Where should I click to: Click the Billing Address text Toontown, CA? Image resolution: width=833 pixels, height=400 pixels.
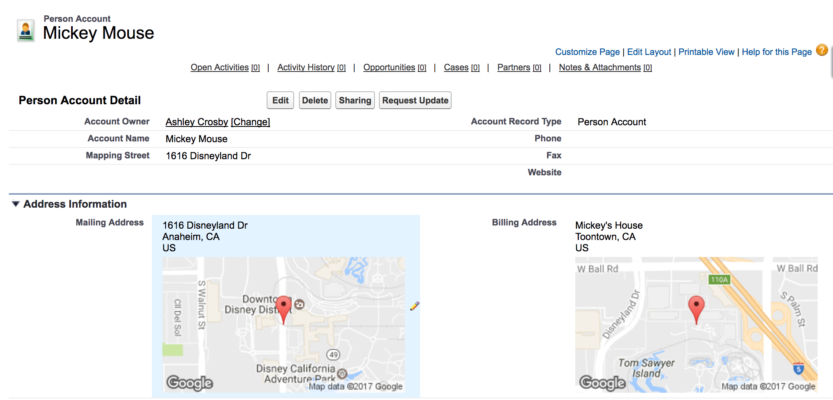605,237
